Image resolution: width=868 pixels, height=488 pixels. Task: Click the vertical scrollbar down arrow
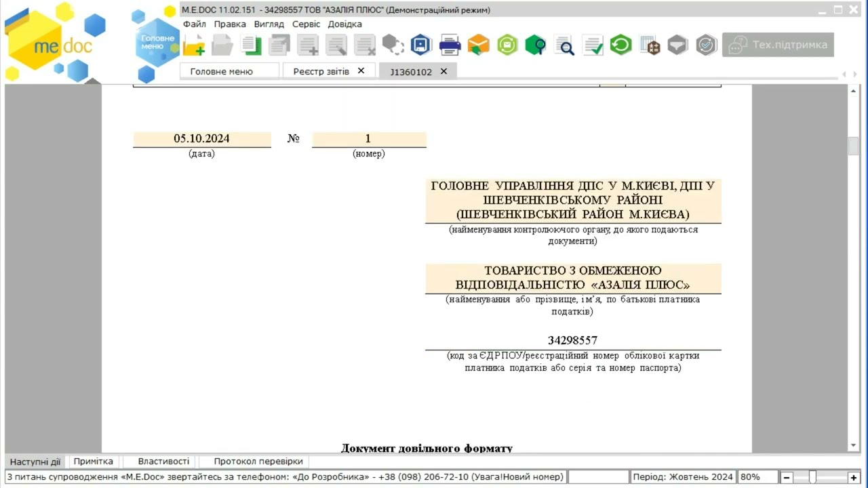(853, 446)
